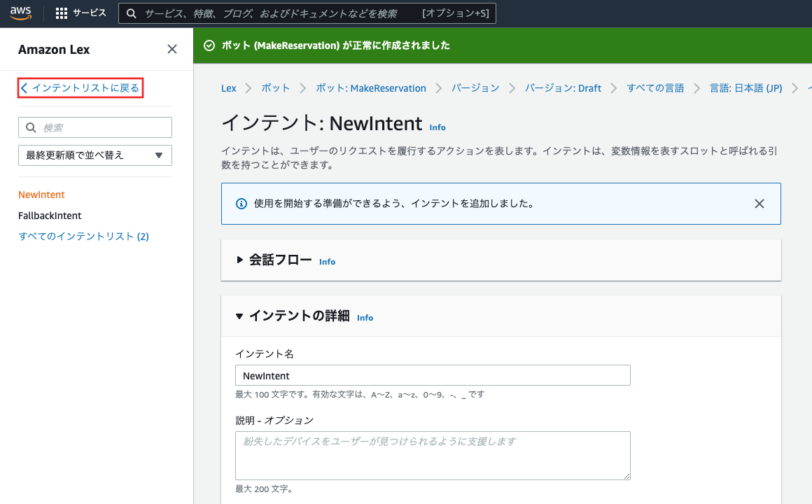Viewport: 812px width, 504px height.
Task: Go back via インテントリストに戻る link
Action: tap(80, 88)
